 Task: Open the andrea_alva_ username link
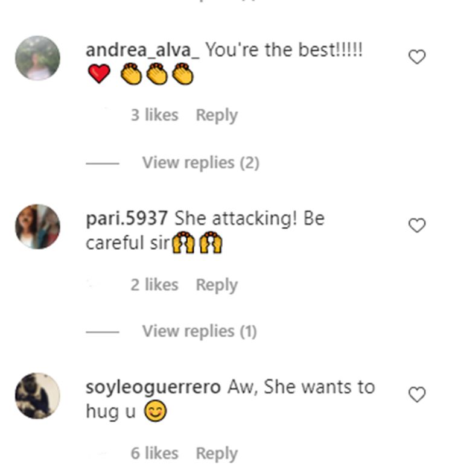click(142, 50)
